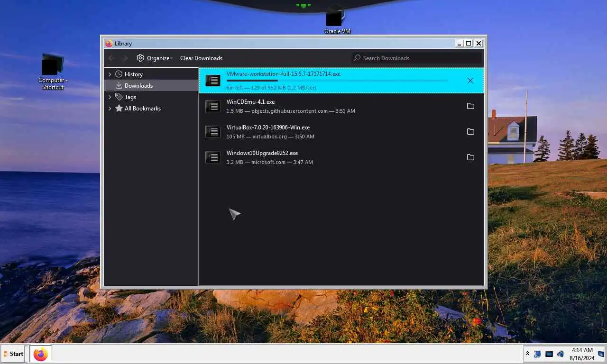Click Clear Downloads button
Viewport: 607px width, 364px height.
(201, 58)
